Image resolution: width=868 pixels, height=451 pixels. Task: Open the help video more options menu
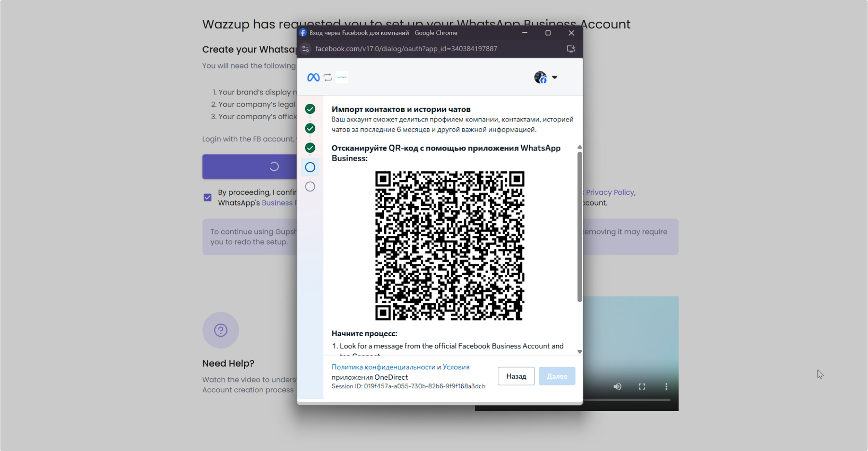point(667,387)
